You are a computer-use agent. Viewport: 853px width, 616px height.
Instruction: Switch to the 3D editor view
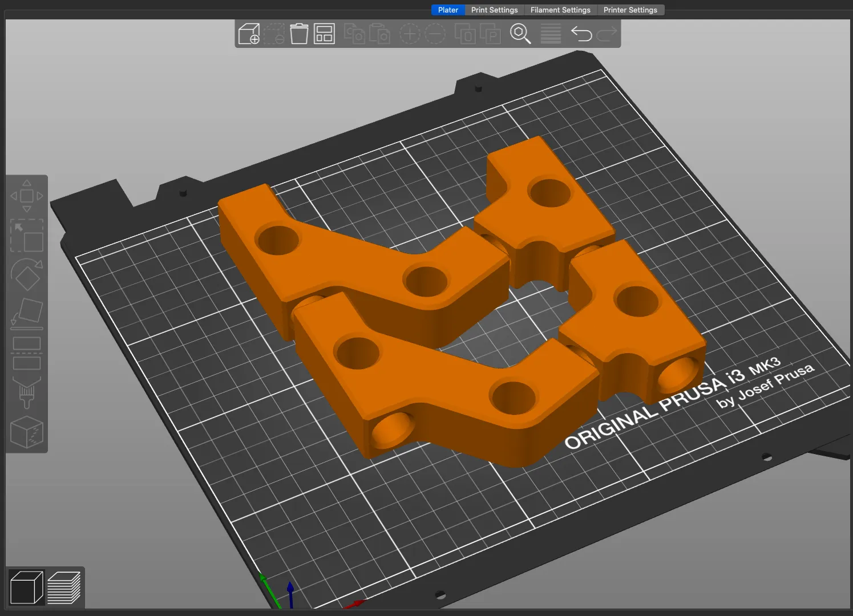[27, 587]
